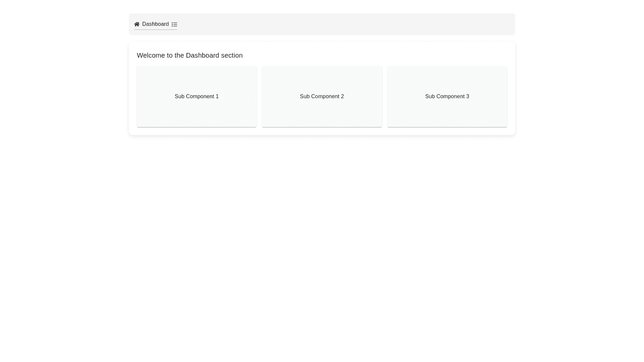Click the word "Sub" in first card

pos(179,97)
